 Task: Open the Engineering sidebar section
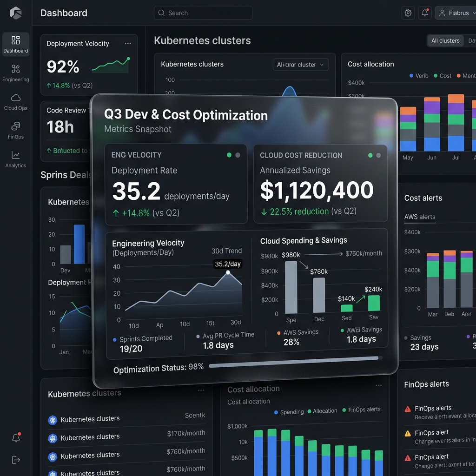click(15, 73)
